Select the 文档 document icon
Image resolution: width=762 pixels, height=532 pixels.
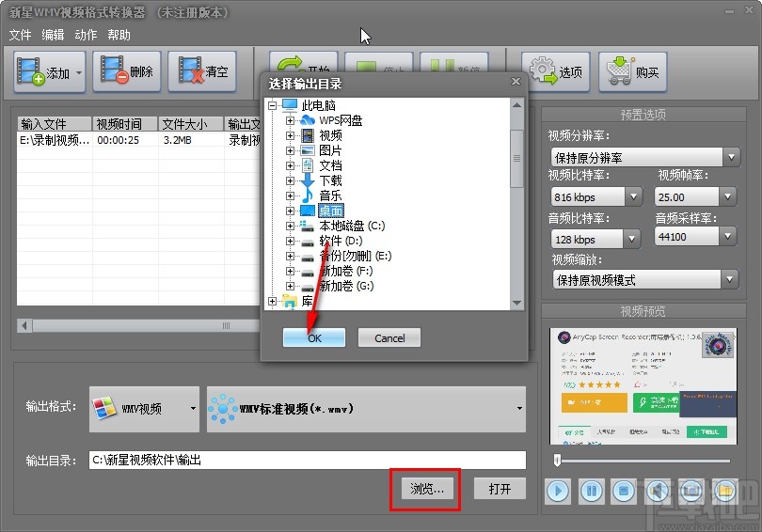307,165
